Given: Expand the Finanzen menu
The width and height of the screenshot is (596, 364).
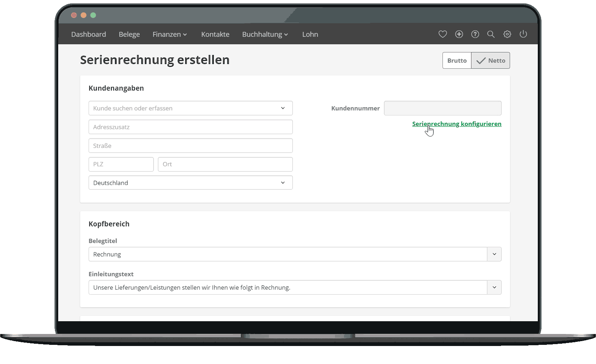Looking at the screenshot, I should [x=169, y=35].
